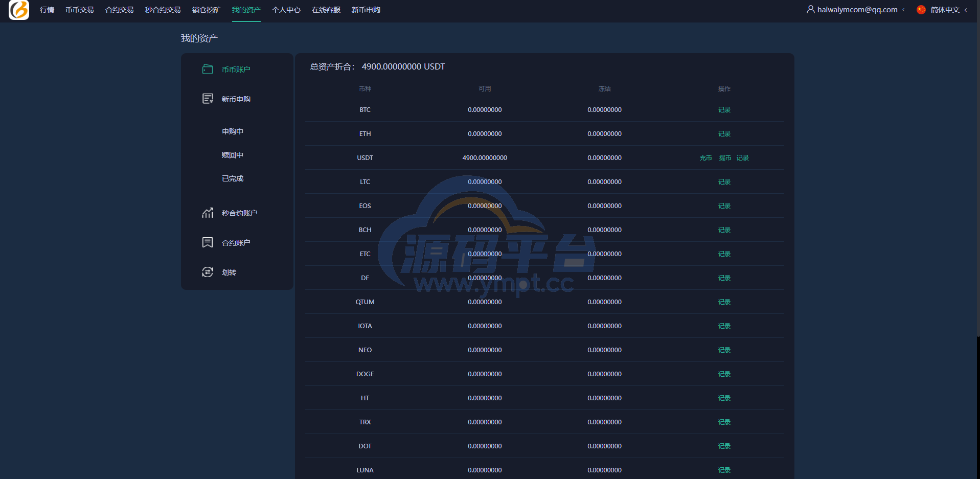Open 记录 for the LTC row
Image resolution: width=980 pixels, height=479 pixels.
pos(724,181)
